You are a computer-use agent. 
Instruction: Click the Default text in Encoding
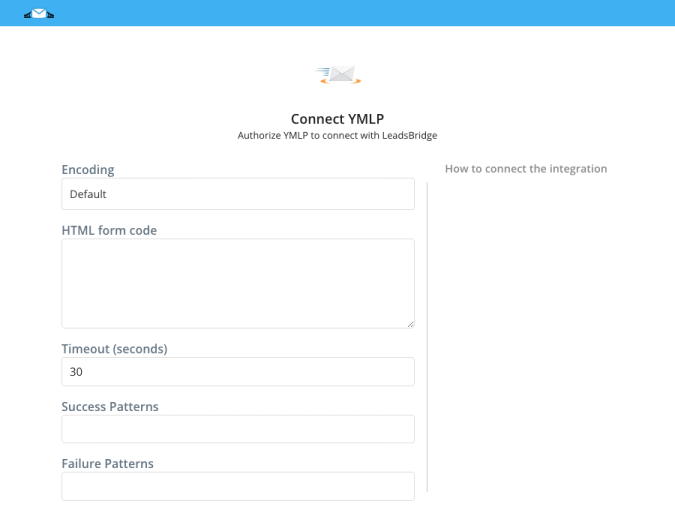[x=88, y=194]
